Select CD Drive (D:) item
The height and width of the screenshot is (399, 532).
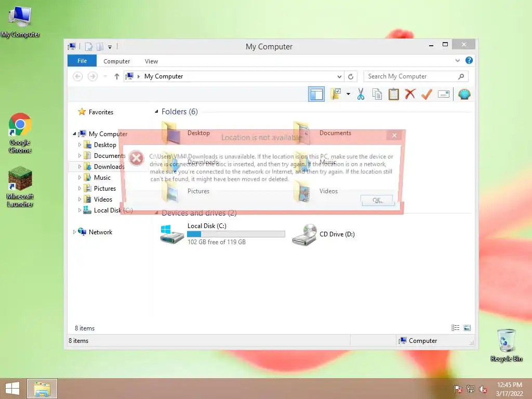[323, 234]
